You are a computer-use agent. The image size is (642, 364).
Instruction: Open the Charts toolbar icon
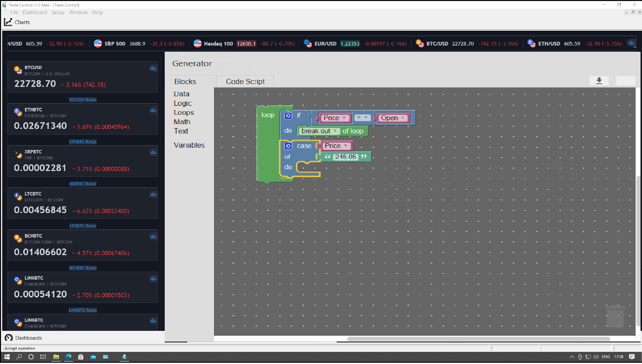8,22
